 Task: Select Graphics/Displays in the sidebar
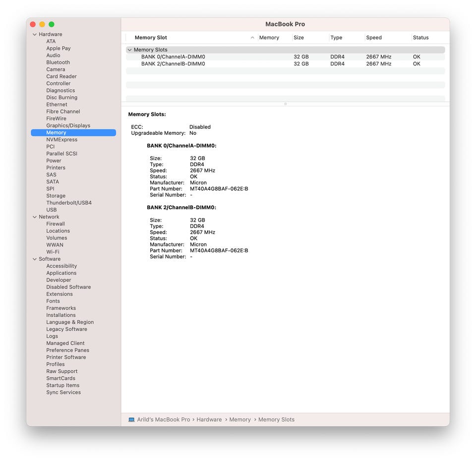tap(68, 125)
